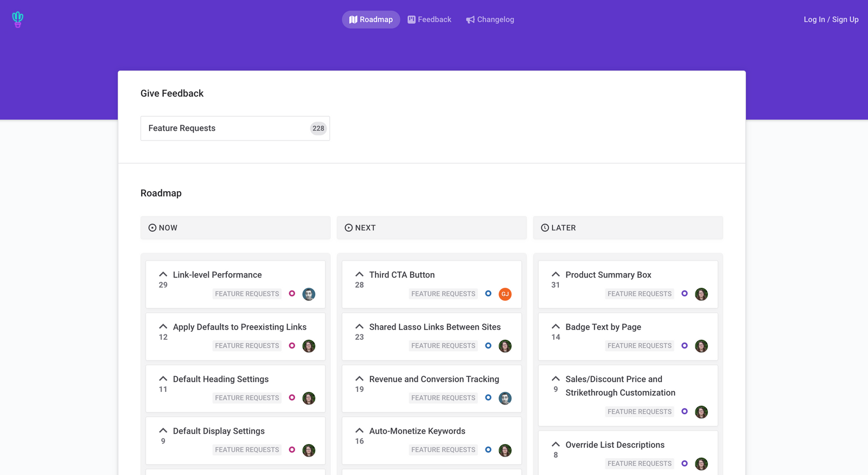Screen dimensions: 868x475
Task: Click avatar on Revenue and Conversion Tracking
Action: (x=505, y=398)
